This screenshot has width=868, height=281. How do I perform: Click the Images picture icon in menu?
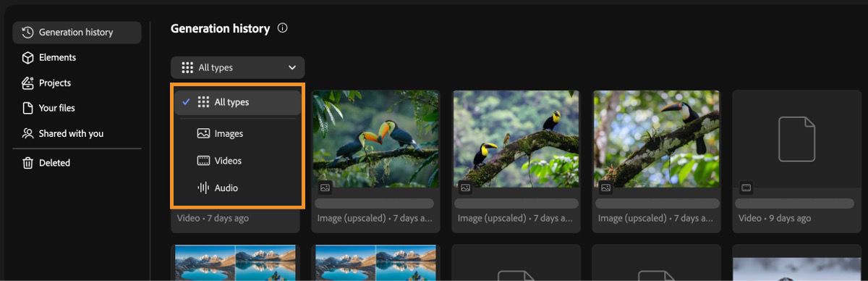coord(203,134)
